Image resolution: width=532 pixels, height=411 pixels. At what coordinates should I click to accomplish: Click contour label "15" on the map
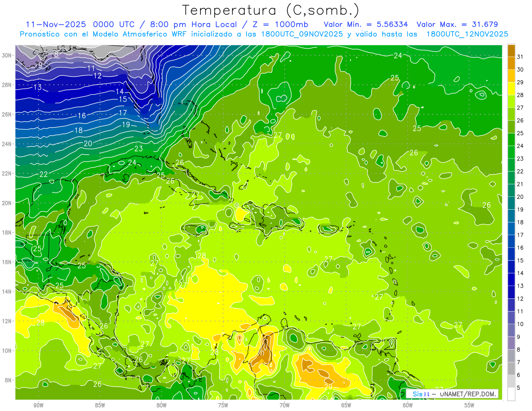pos(123,99)
